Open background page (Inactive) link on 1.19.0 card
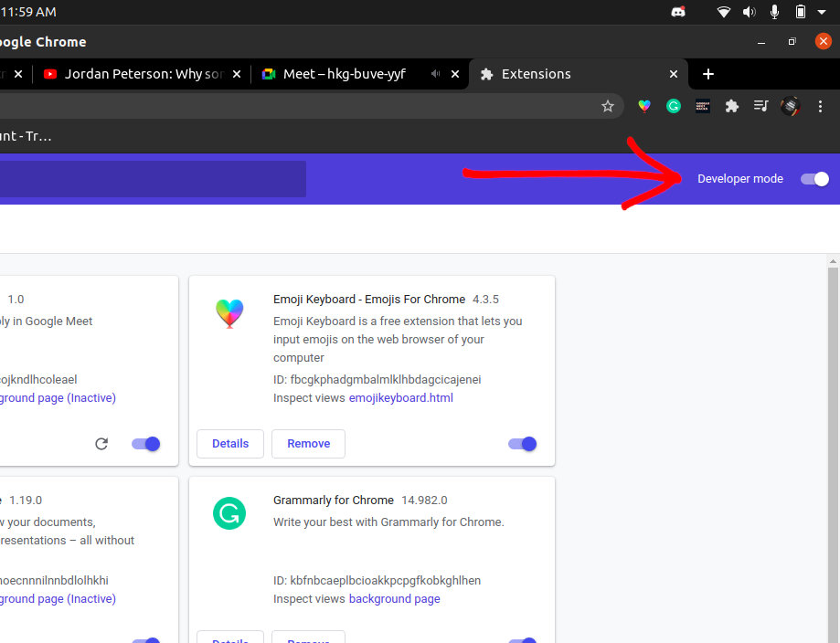The height and width of the screenshot is (643, 840). click(58, 598)
